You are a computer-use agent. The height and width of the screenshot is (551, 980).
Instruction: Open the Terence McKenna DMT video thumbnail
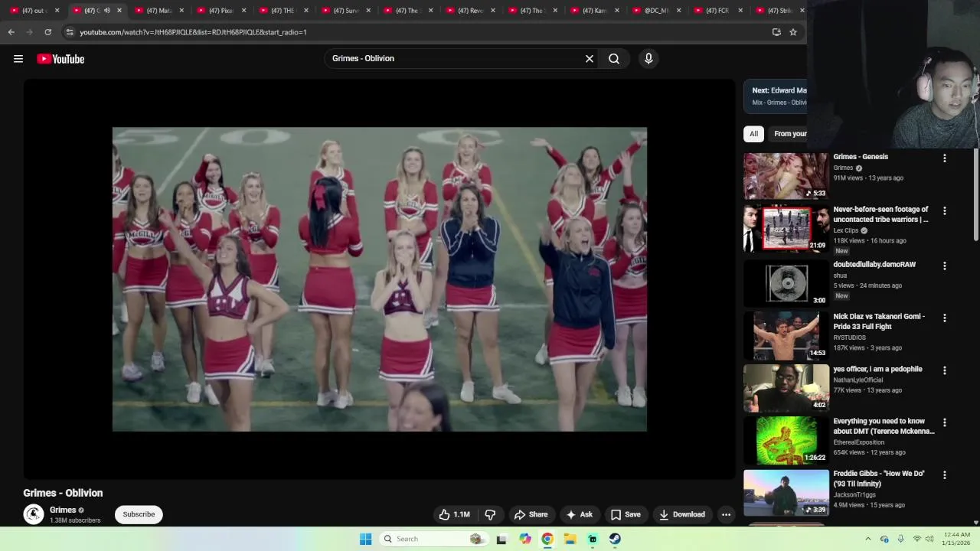[x=786, y=440]
